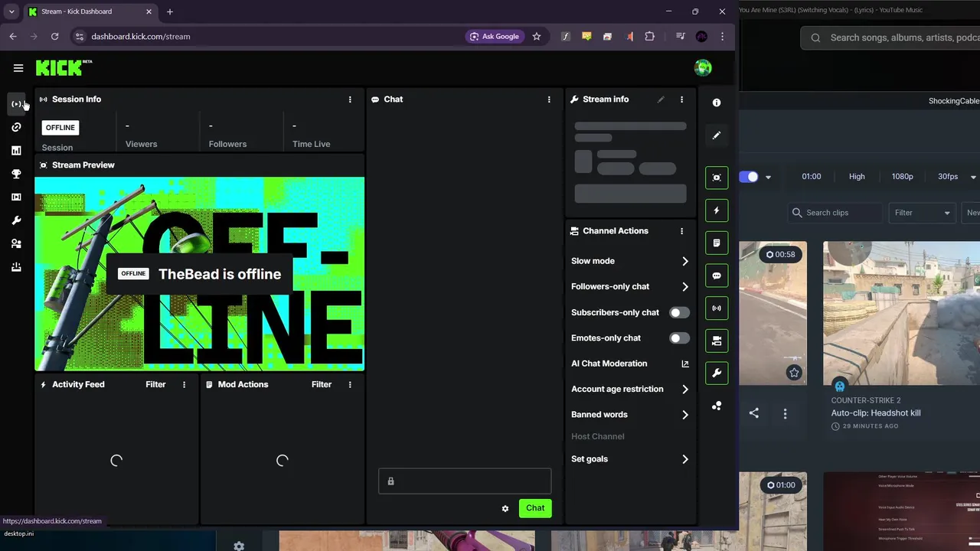Toggle the Stream info wrench widget icon
The width and height of the screenshot is (980, 551).
(717, 373)
